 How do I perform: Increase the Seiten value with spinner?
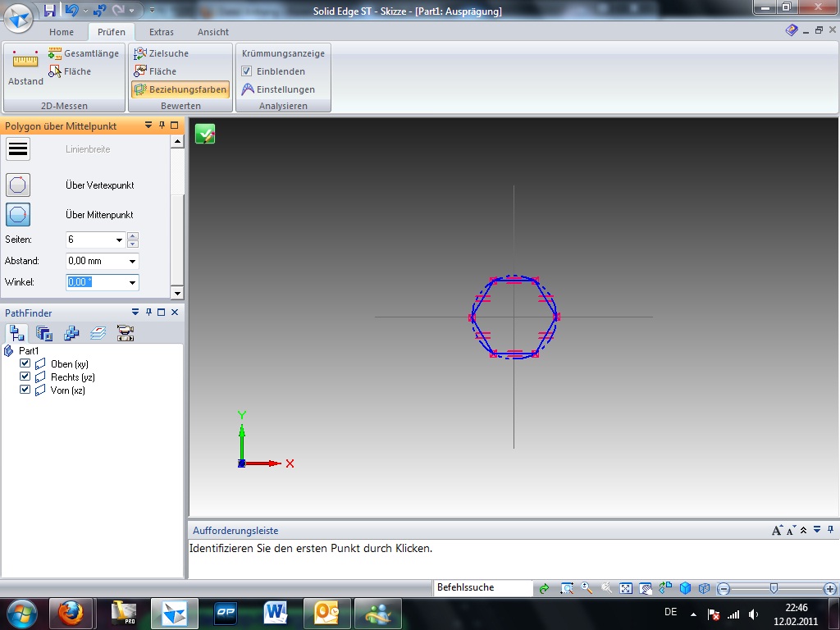pos(133,235)
